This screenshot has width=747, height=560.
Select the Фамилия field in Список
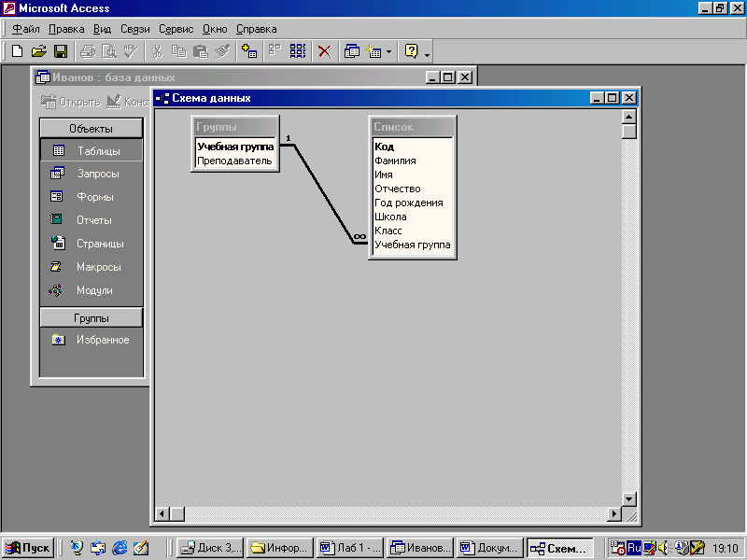[413, 161]
